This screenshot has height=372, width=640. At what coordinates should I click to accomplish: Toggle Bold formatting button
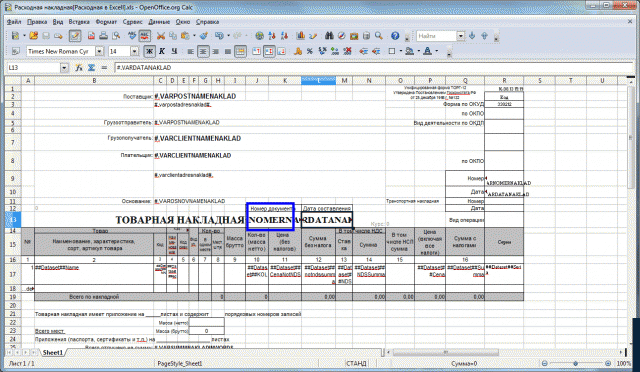(x=149, y=51)
